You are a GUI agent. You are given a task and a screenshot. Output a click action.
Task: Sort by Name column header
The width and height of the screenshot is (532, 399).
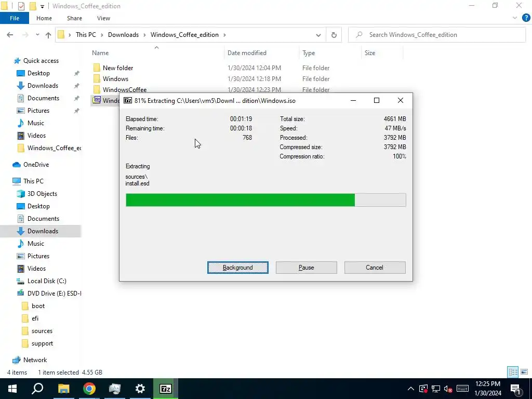pos(100,53)
